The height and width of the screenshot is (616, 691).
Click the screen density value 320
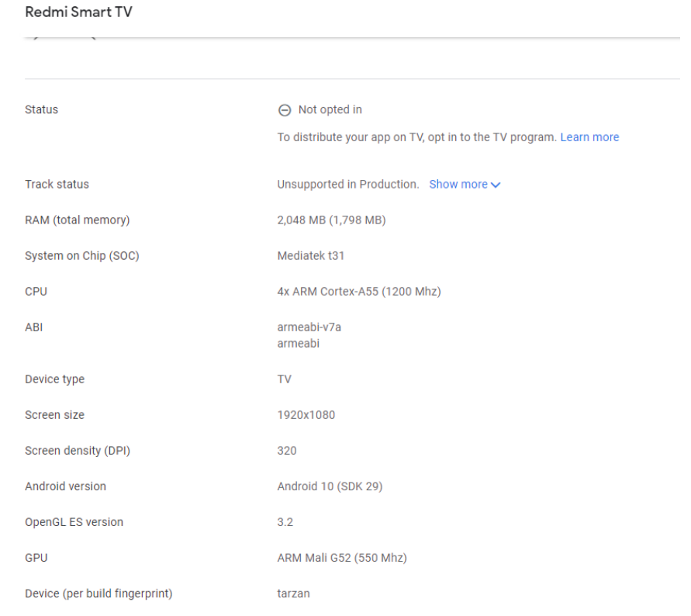tap(287, 451)
